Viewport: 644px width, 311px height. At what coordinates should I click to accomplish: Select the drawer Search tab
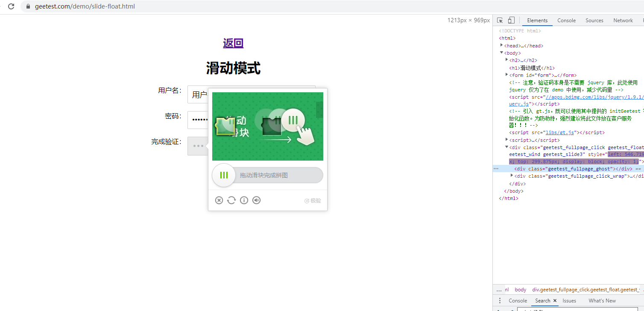pyautogui.click(x=543, y=301)
